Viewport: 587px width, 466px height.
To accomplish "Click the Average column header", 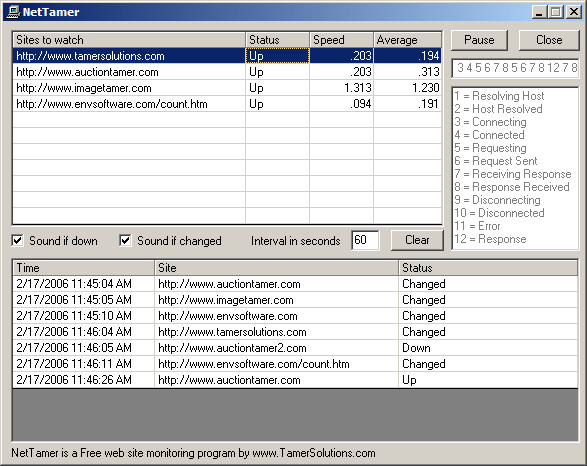I will 407,40.
